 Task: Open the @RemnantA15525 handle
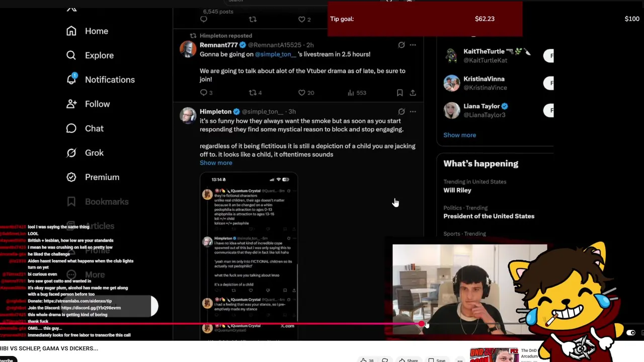pyautogui.click(x=274, y=45)
